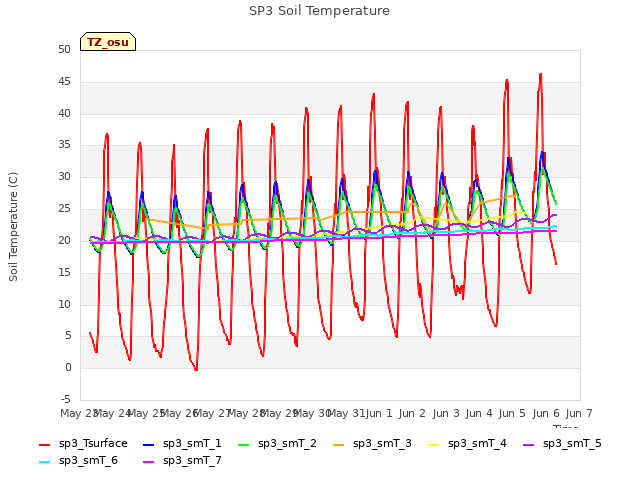Click the Soil Temperature (C) axis label
640x480 pixels.
pyautogui.click(x=13, y=227)
